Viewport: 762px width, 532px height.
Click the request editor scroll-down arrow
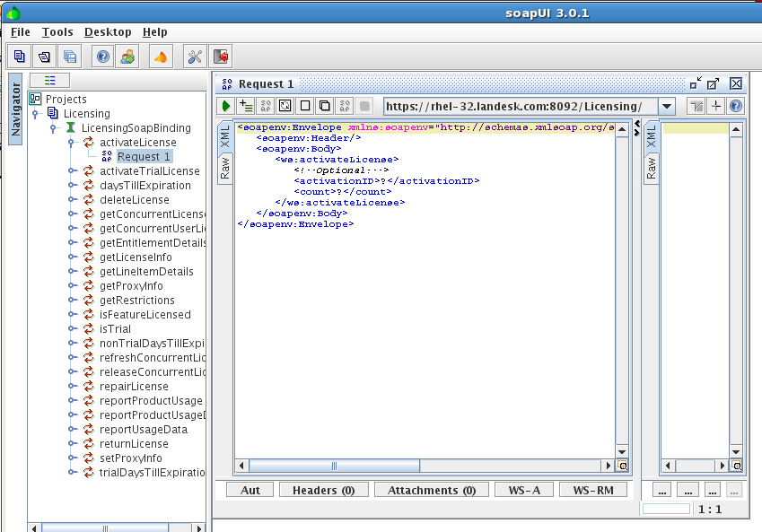coord(622,451)
